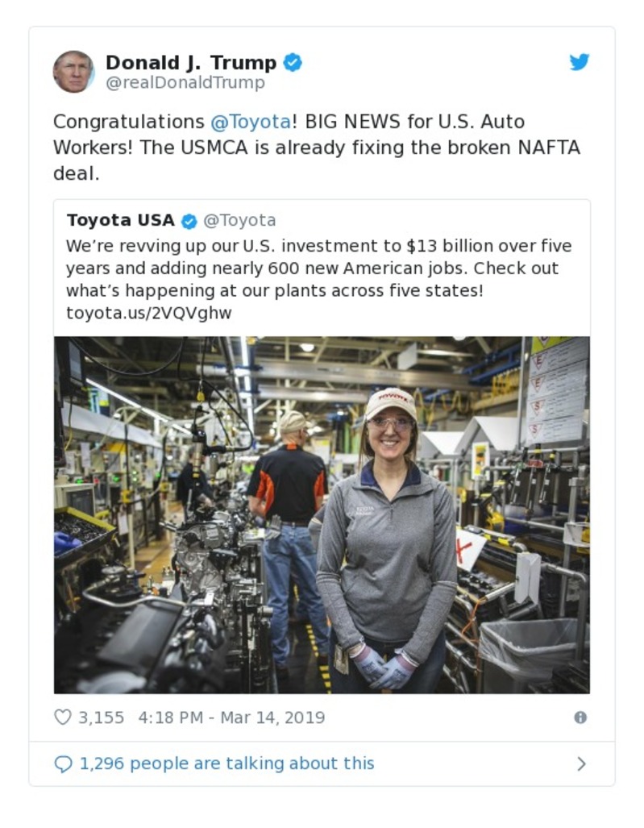644x828 pixels.
Task: Click the Donald J. Trump display name
Action: coord(190,63)
